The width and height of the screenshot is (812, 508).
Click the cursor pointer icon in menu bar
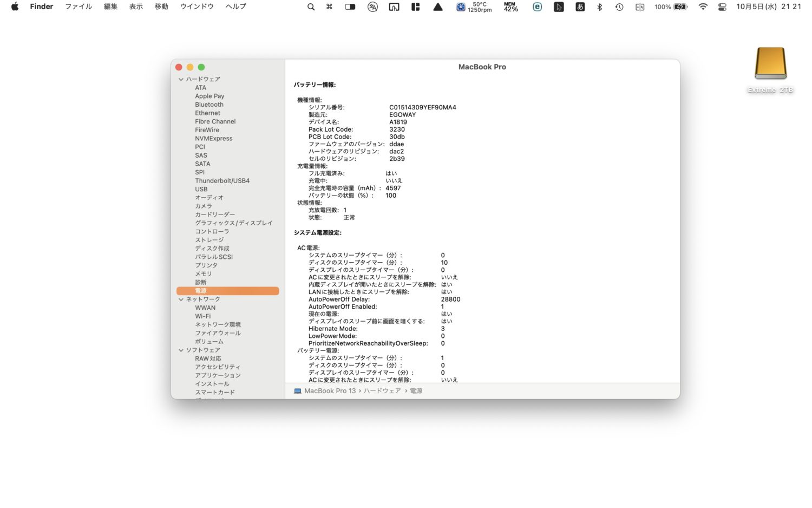(559, 7)
